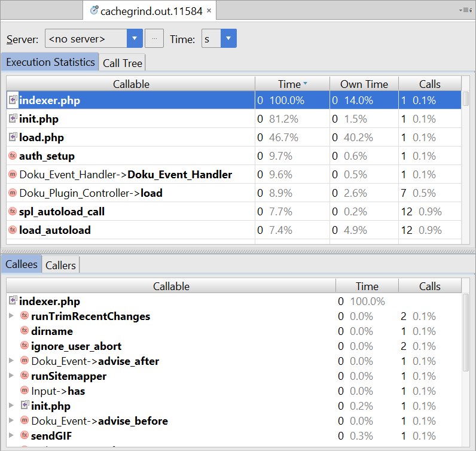Screen dimensions: 476x451
Task: Open the Server dropdown arrow
Action: click(135, 38)
